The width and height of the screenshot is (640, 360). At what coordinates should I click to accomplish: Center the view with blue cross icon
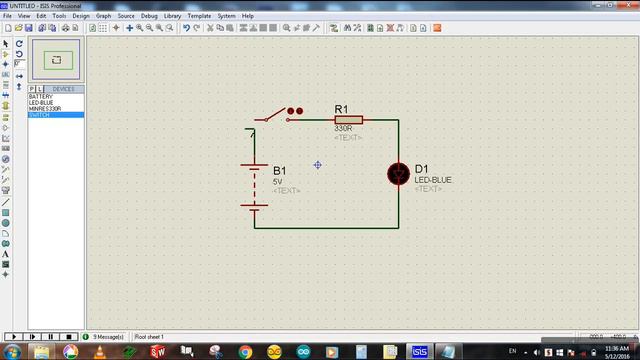[129, 28]
